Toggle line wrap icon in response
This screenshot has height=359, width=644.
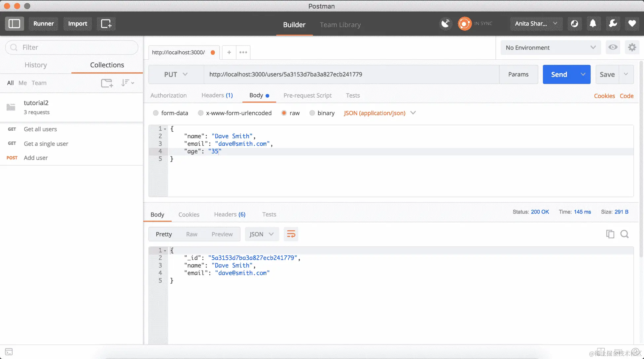(291, 234)
